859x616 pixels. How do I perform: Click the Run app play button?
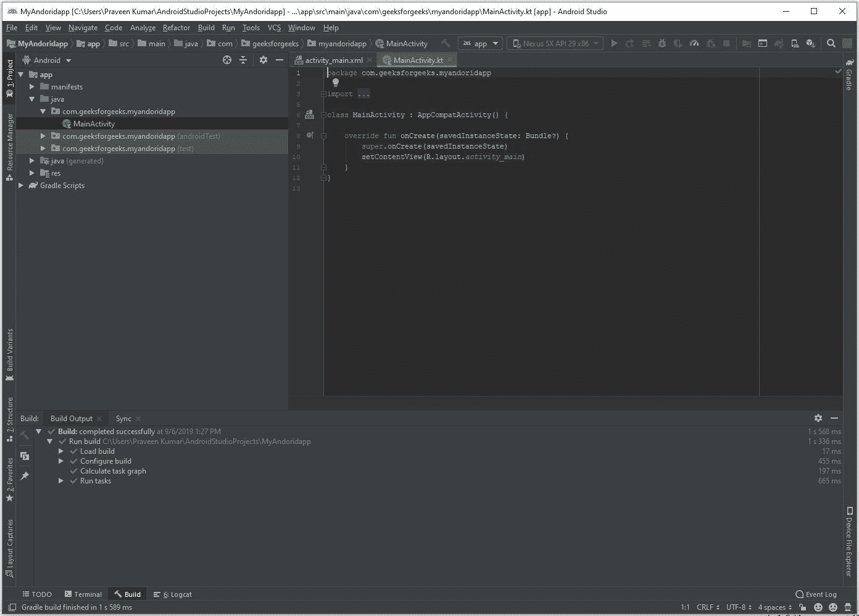tap(613, 43)
